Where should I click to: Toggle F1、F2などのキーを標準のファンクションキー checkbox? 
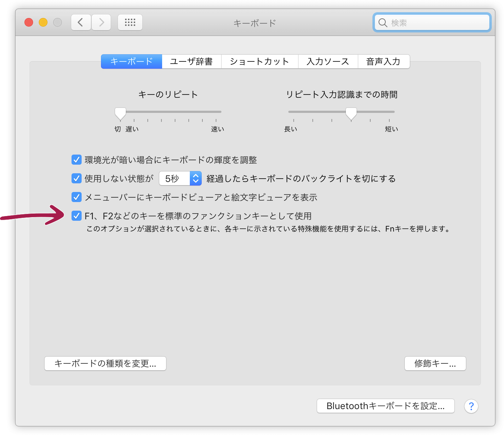coord(77,216)
